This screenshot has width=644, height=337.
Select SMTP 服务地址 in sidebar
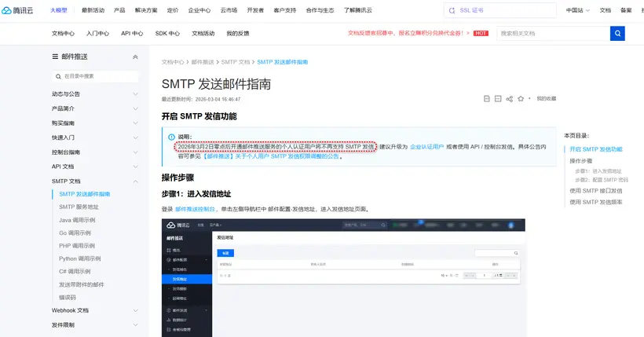click(79, 207)
